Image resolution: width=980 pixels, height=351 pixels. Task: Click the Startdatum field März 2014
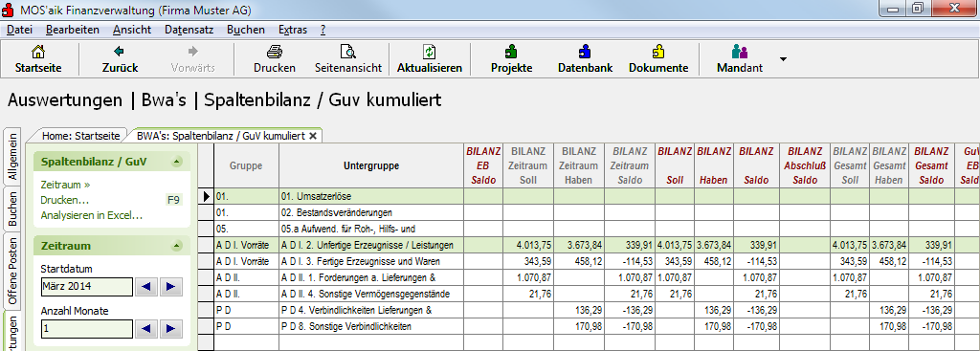87,287
